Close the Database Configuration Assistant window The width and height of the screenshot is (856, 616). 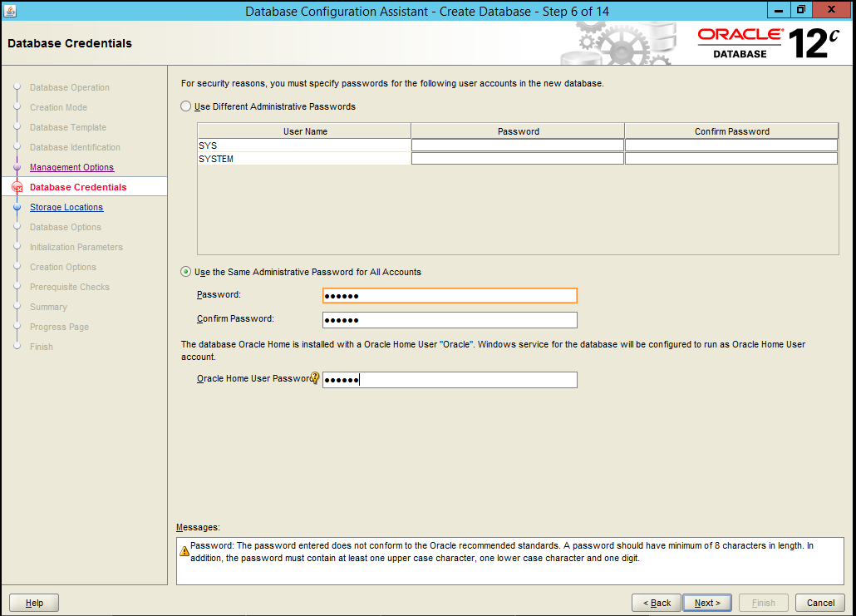831,10
